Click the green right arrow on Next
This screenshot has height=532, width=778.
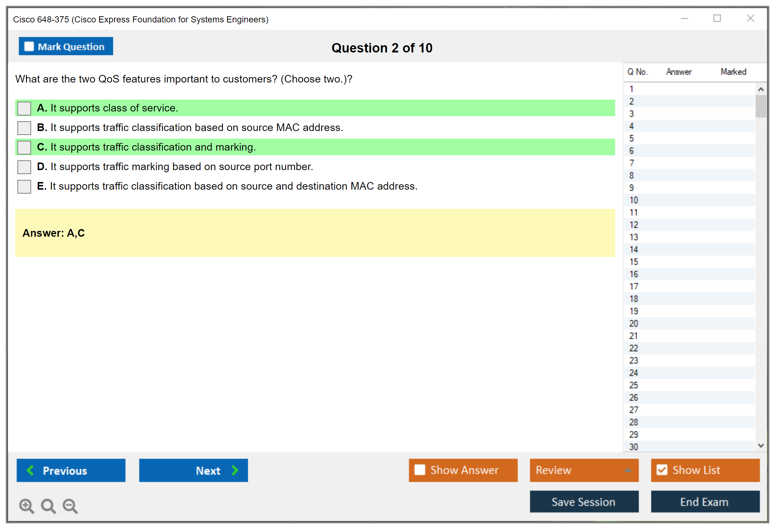pyautogui.click(x=235, y=470)
